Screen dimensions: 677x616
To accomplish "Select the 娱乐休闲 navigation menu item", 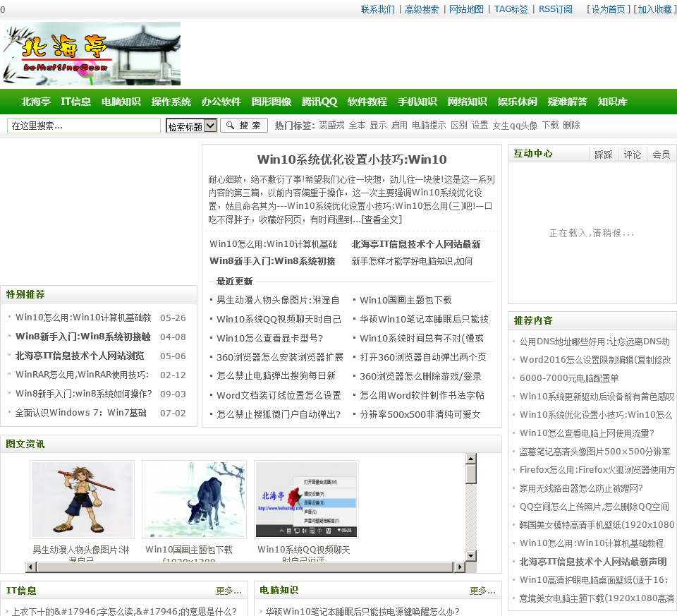I will pyautogui.click(x=518, y=102).
